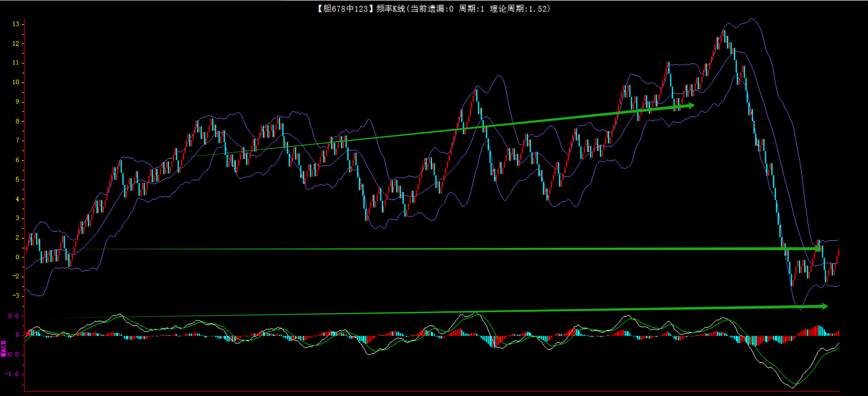Click the 理论周期:1.52 text in title
868x396 pixels.
[x=520, y=9]
